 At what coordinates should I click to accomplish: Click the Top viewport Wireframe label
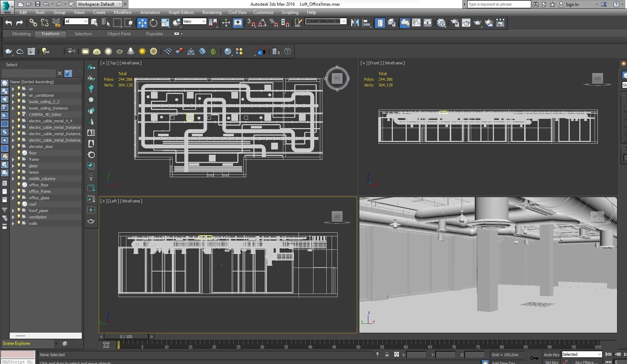coord(130,63)
